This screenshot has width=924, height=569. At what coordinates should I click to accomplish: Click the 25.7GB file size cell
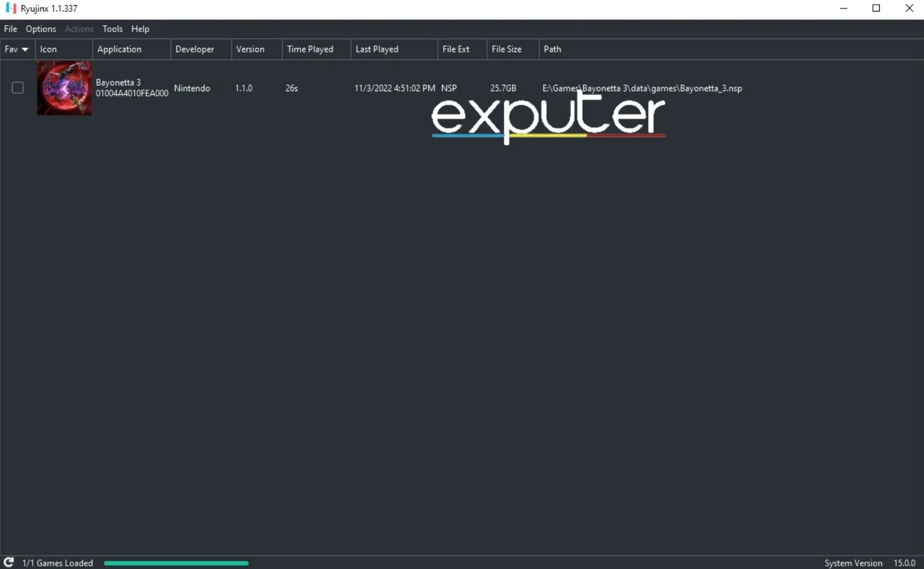(503, 88)
